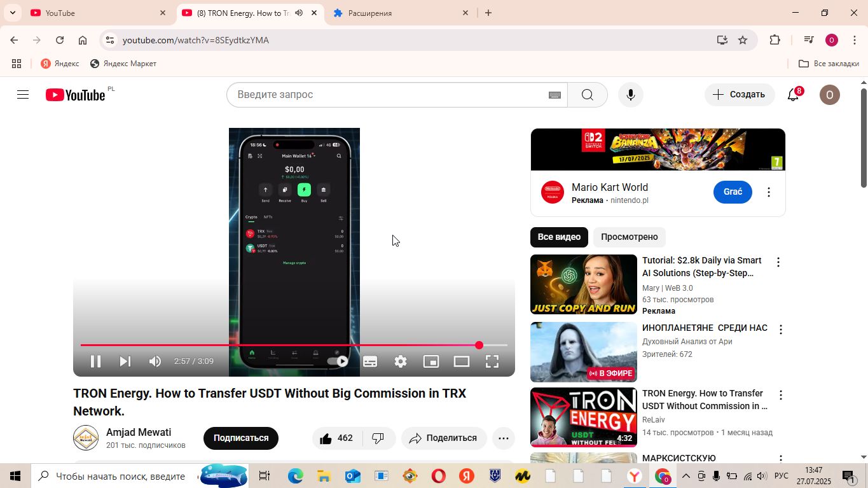The height and width of the screenshot is (488, 868).
Task: Open the Amjad Mewati channel name
Action: click(139, 432)
